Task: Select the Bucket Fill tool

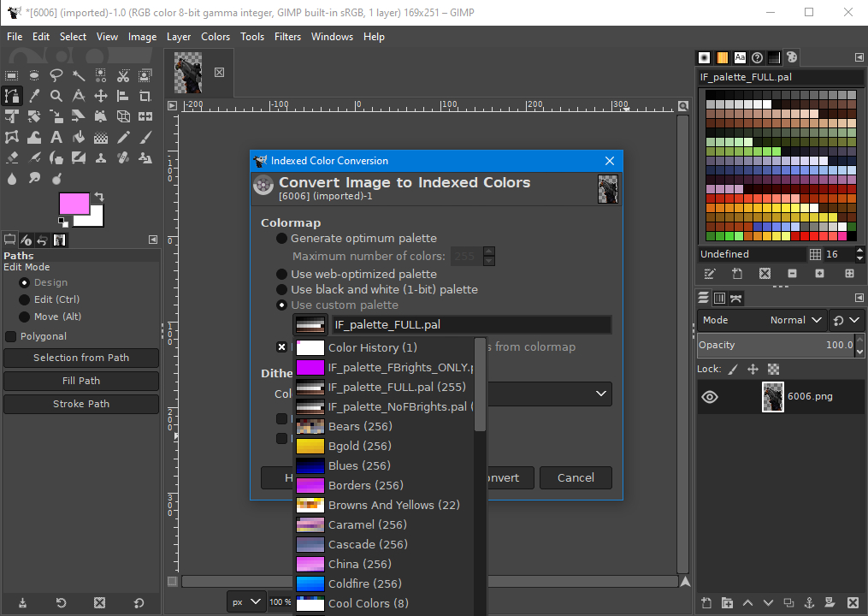Action: [x=79, y=137]
